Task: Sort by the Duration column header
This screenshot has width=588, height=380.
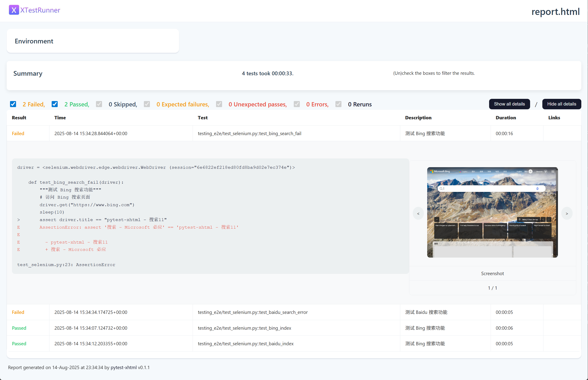Action: pyautogui.click(x=506, y=118)
